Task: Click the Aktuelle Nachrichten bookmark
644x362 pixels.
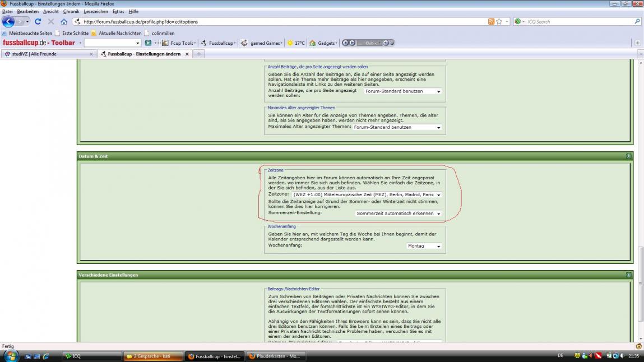Action: tap(119, 33)
